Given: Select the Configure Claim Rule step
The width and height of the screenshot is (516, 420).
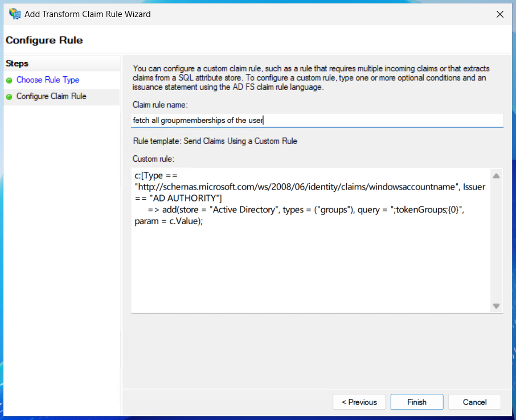Looking at the screenshot, I should click(51, 96).
